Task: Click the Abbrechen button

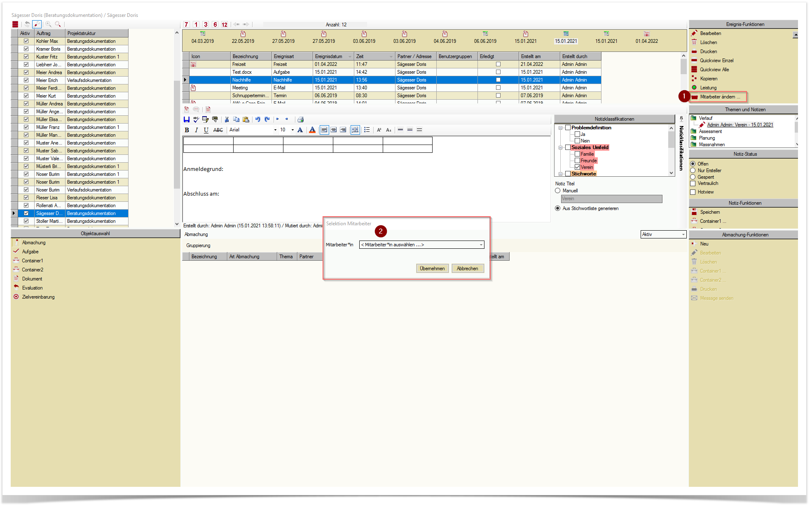Action: click(467, 269)
